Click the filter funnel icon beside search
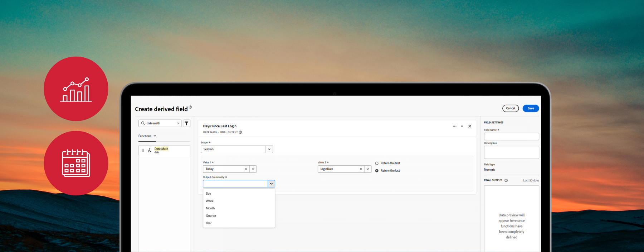 pyautogui.click(x=186, y=123)
